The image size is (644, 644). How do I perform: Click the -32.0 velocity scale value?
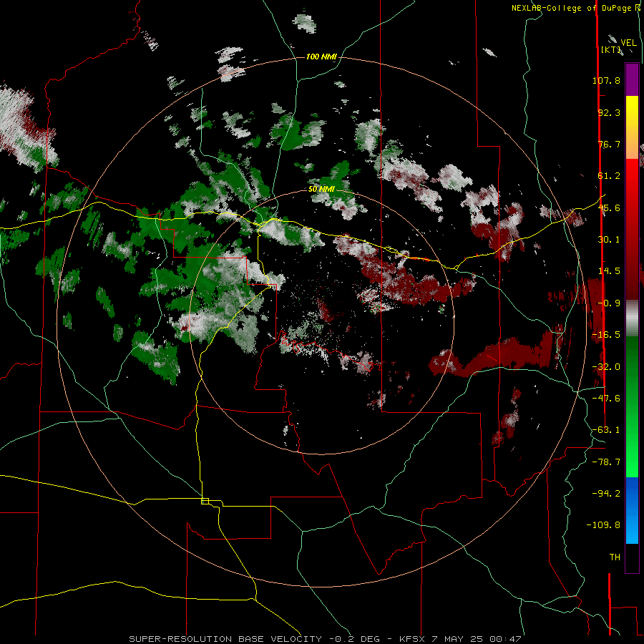(606, 367)
